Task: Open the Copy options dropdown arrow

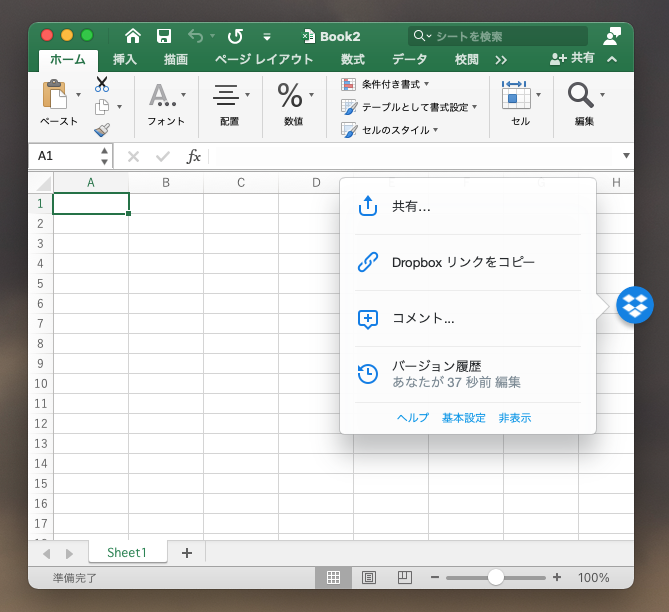Action: coord(119,107)
